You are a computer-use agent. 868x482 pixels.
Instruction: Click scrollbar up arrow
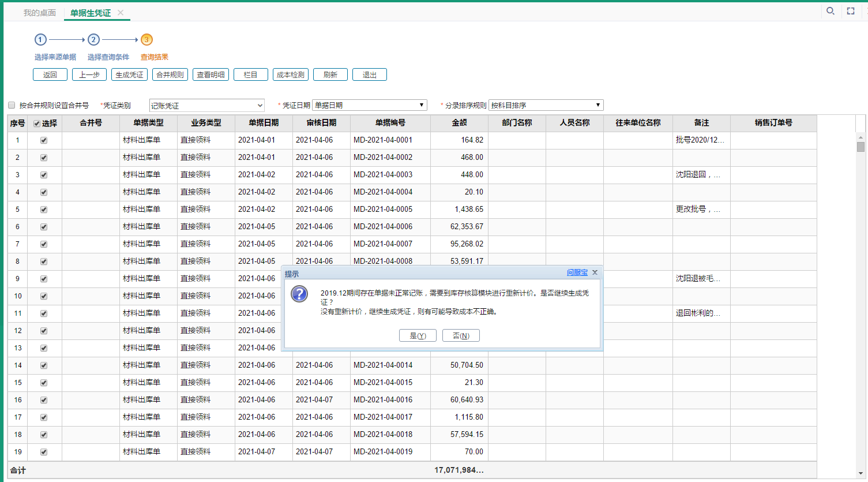point(861,137)
